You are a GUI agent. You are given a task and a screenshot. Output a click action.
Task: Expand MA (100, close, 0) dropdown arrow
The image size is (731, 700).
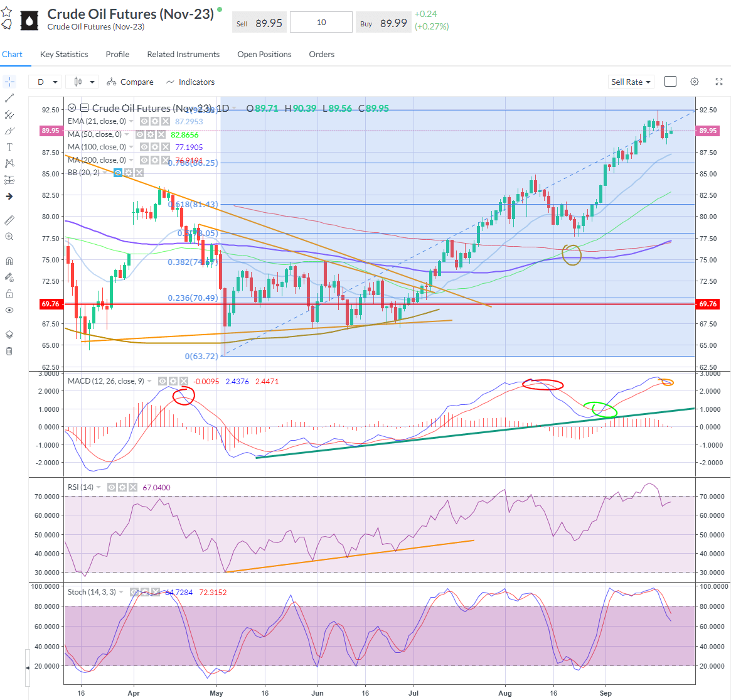click(x=132, y=147)
